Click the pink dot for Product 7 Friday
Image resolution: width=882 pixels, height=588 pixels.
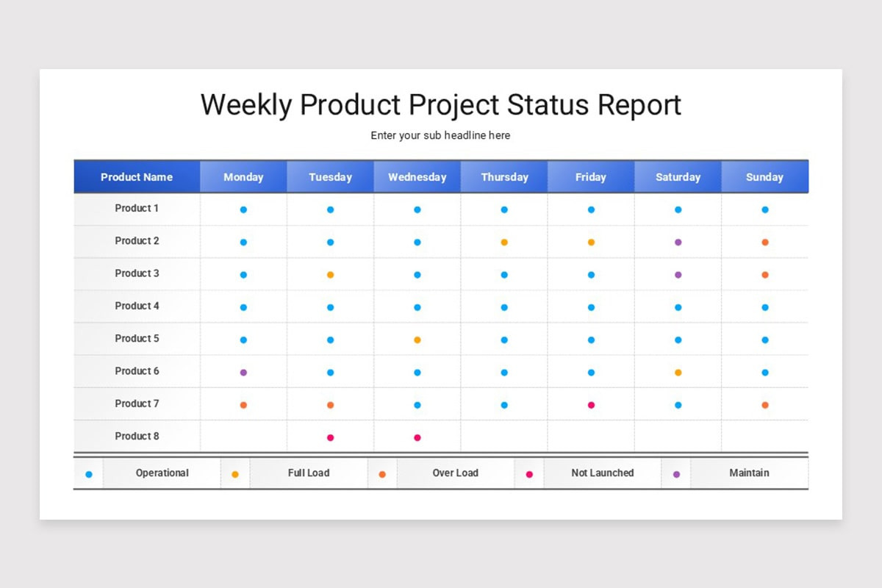tap(590, 404)
